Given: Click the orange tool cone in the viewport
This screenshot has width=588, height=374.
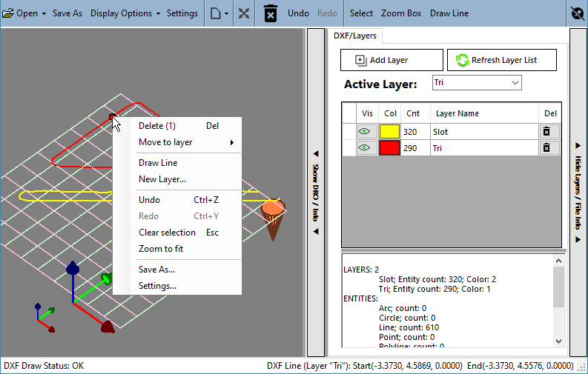Looking at the screenshot, I should pos(274,218).
